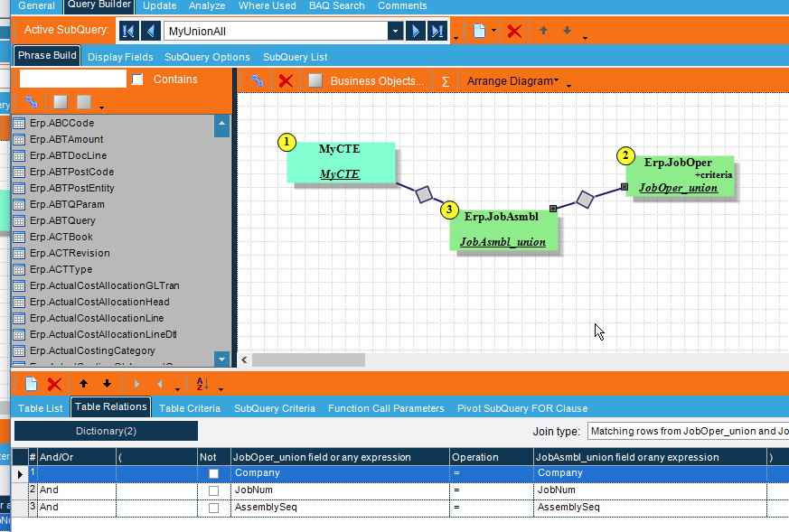Open the Active SubQuery dropdown
Screen dimensions: 789x532
(x=396, y=32)
